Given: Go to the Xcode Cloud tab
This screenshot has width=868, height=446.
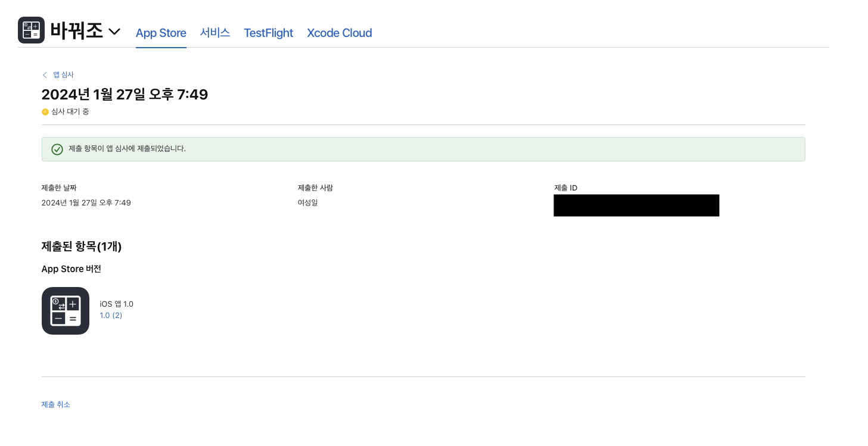Looking at the screenshot, I should click(340, 33).
